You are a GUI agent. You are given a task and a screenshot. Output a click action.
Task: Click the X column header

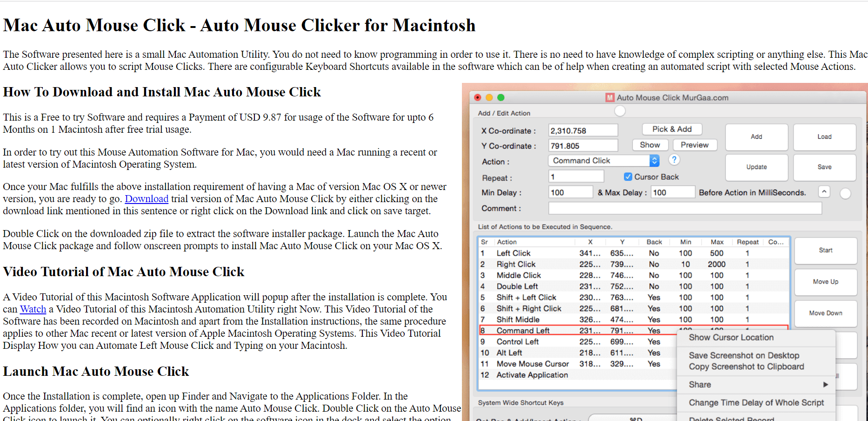click(590, 242)
